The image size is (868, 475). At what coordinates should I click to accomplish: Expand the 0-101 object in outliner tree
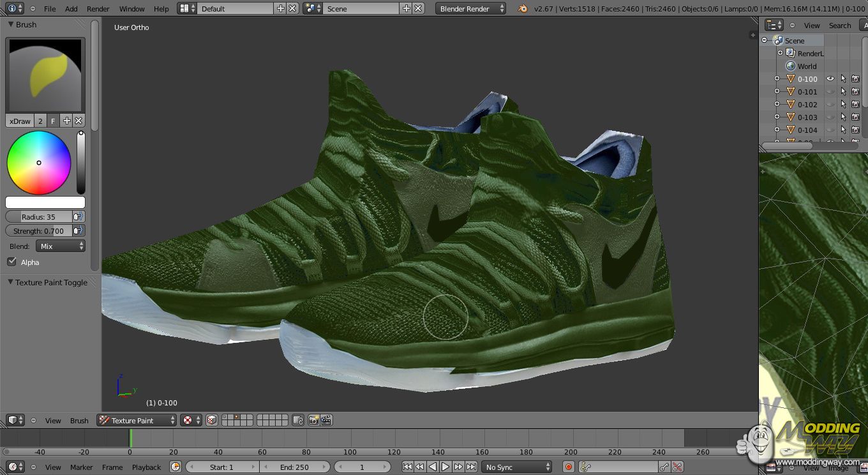point(777,92)
